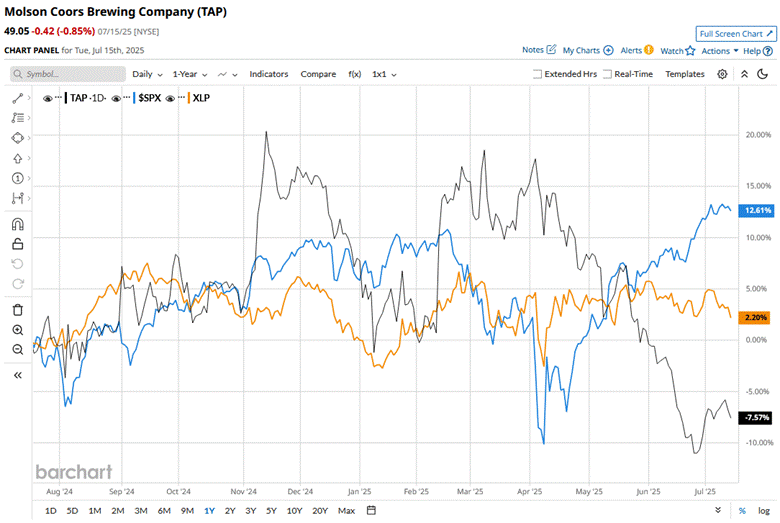Open the Templates menu
780x523 pixels.
pyautogui.click(x=684, y=74)
